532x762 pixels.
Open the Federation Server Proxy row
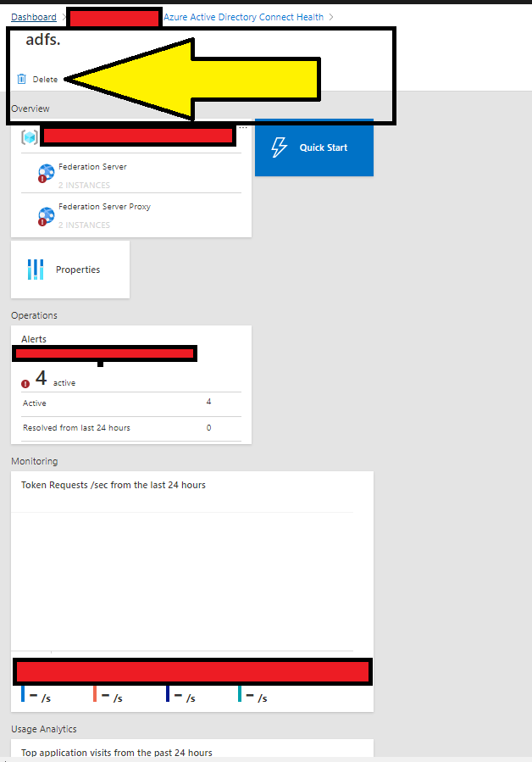(131, 214)
